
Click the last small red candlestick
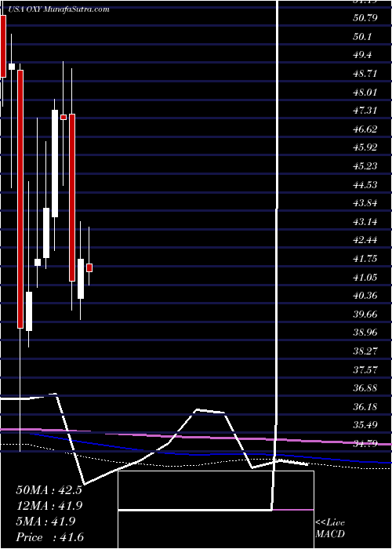pos(89,267)
